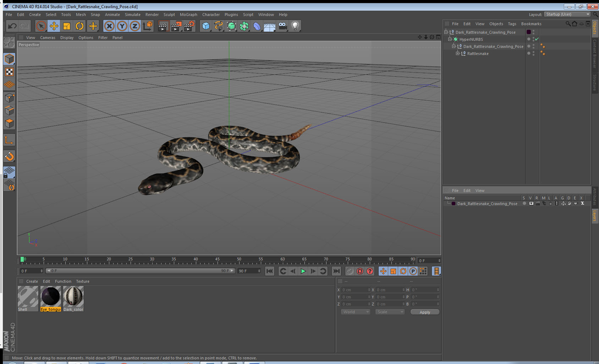The image size is (599, 364).
Task: Click the Apply button
Action: coord(425,312)
